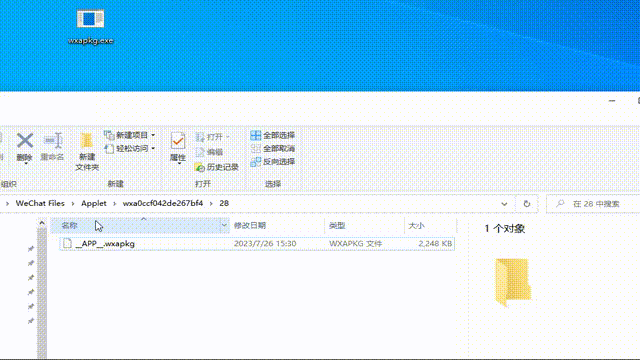This screenshot has height=360, width=640.
Task: Click Invert selection (反向选择)
Action: 272,162
